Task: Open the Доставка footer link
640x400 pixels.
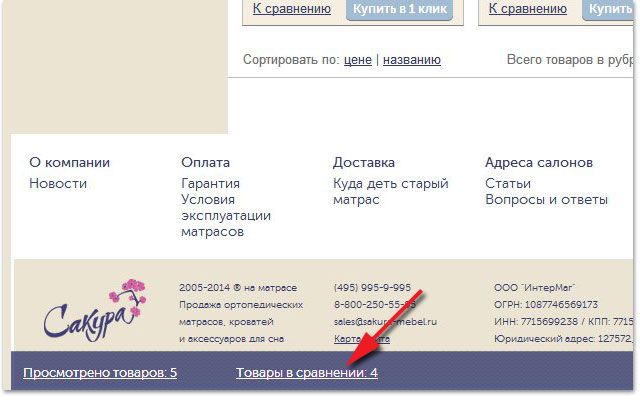Action: [x=364, y=163]
